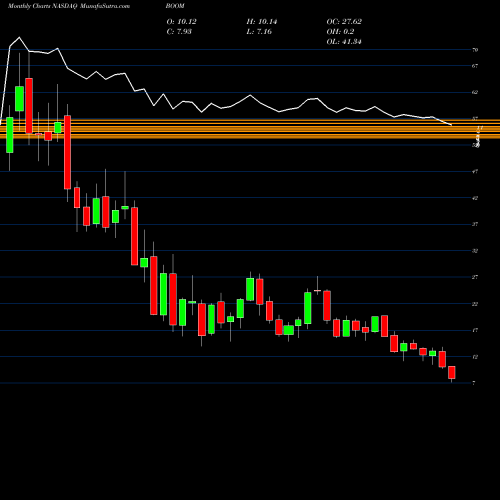Click the first green candlestick at chart start
This screenshot has width=500, height=500.
tap(10, 135)
